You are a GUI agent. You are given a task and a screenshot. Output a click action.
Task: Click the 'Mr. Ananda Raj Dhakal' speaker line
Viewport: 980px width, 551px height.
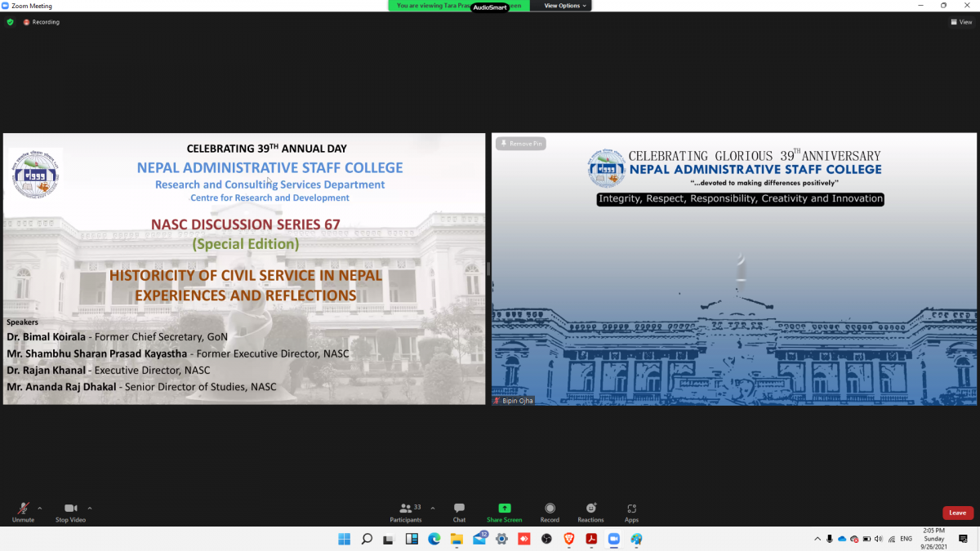pyautogui.click(x=141, y=387)
